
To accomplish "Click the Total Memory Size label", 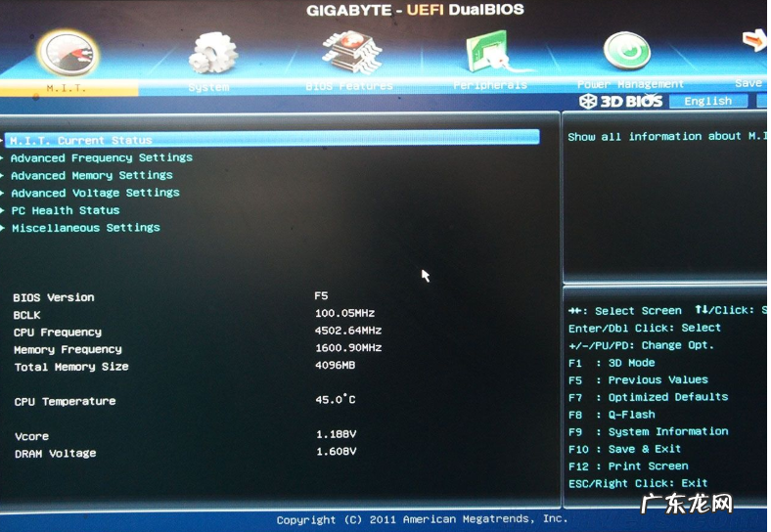I will point(71,367).
